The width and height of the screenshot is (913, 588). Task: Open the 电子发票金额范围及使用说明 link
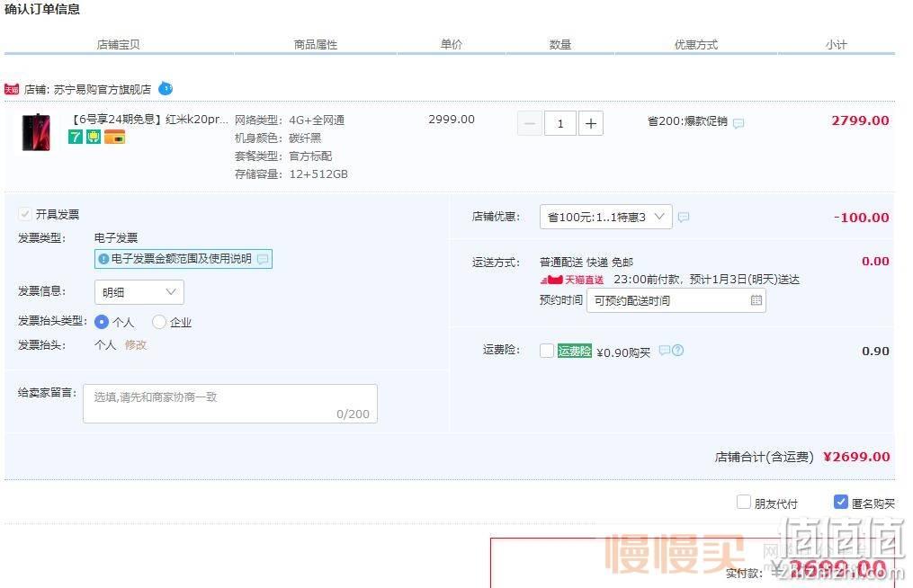coord(182,259)
